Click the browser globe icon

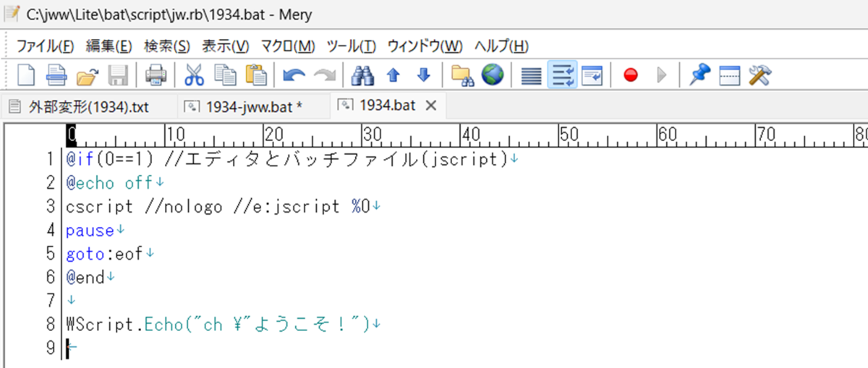pyautogui.click(x=493, y=75)
